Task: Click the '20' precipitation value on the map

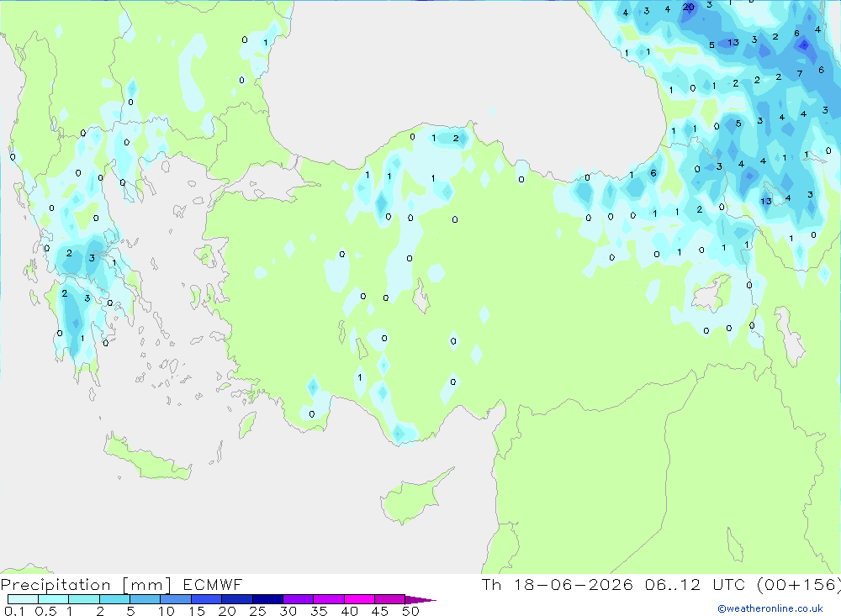Action: [x=689, y=7]
